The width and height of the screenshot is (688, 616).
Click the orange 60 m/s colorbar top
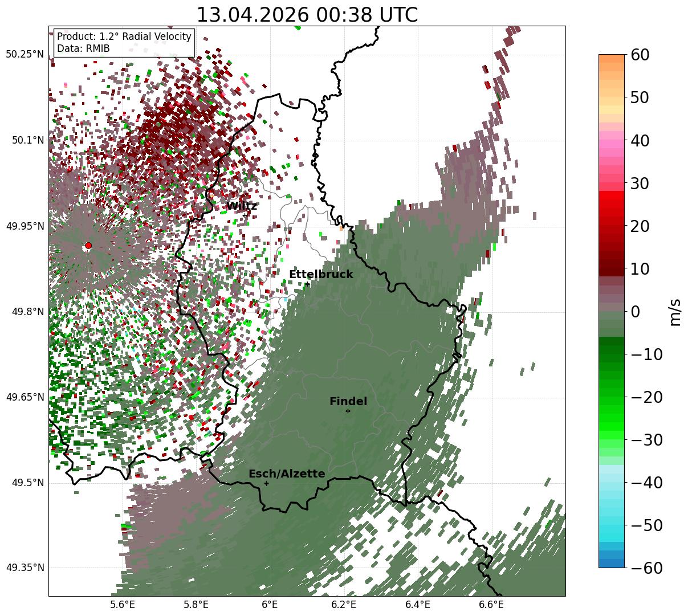(612, 58)
